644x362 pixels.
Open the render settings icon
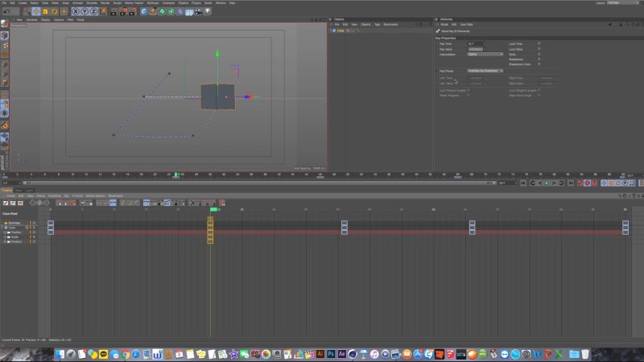pyautogui.click(x=132, y=12)
